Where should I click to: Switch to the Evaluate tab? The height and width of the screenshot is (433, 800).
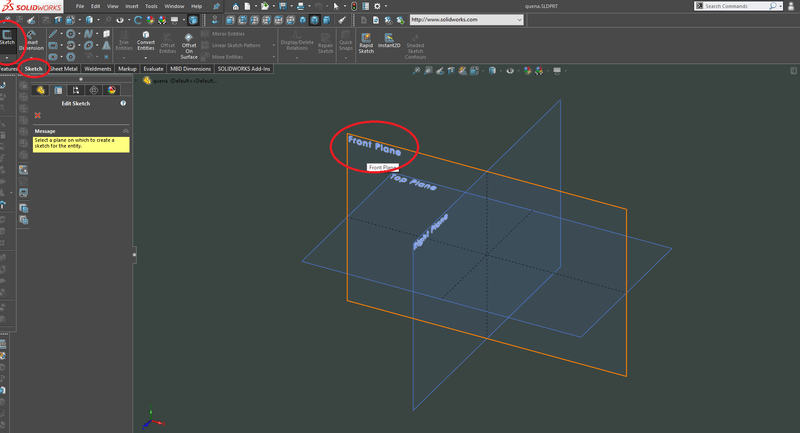pos(153,69)
